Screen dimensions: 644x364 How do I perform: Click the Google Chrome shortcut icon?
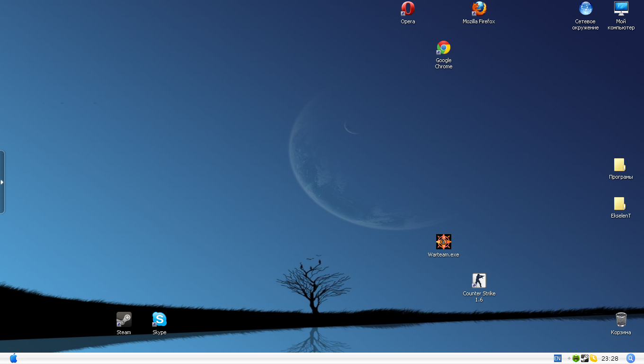coord(444,48)
